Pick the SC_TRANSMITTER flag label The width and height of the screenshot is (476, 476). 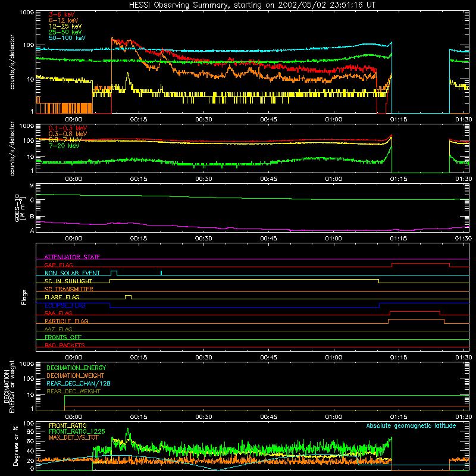68,289
